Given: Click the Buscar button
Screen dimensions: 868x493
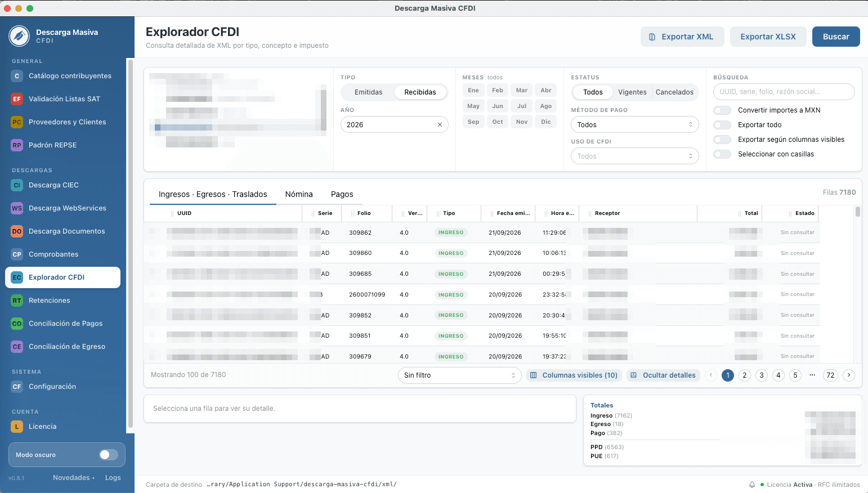Looking at the screenshot, I should [x=836, y=37].
